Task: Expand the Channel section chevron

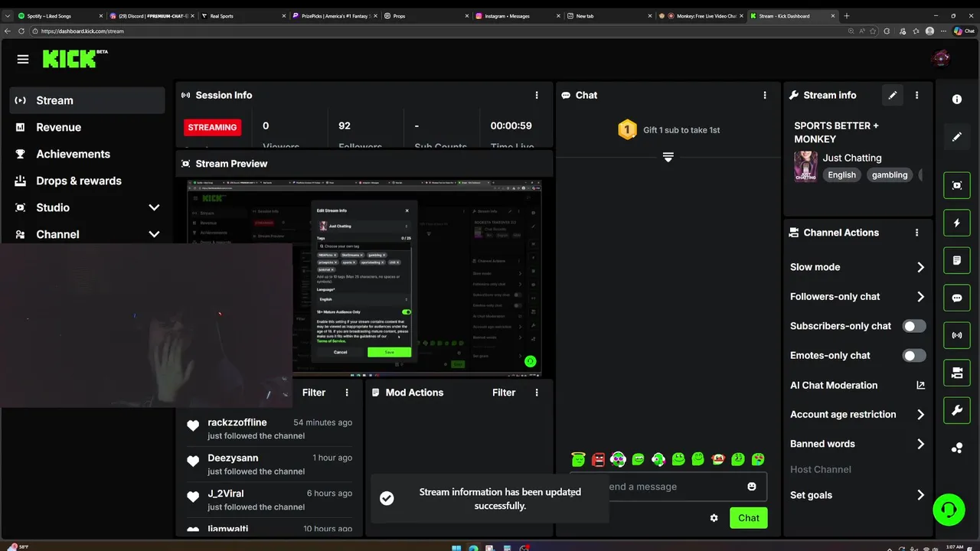Action: pos(154,234)
